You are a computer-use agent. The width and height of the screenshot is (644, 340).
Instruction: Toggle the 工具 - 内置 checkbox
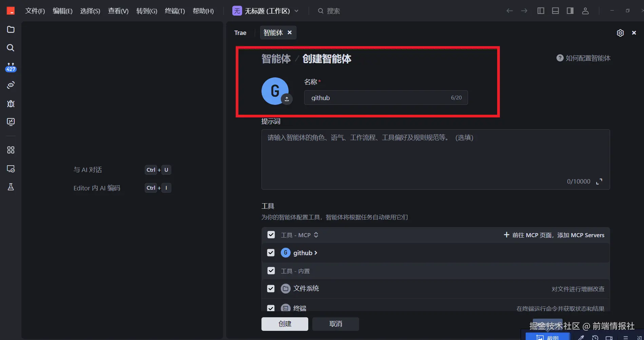click(x=271, y=271)
